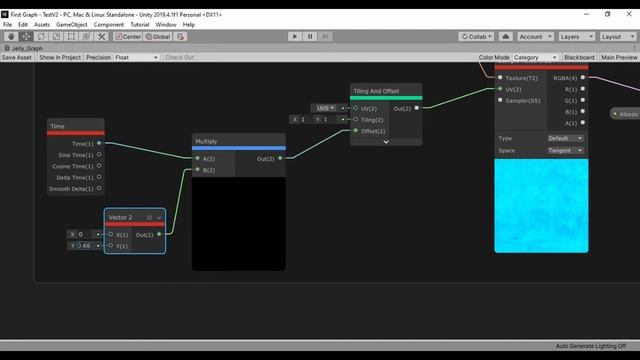Click the Out(2) port on Tiling And Offset
Image resolution: width=640 pixels, height=360 pixels.
416,108
